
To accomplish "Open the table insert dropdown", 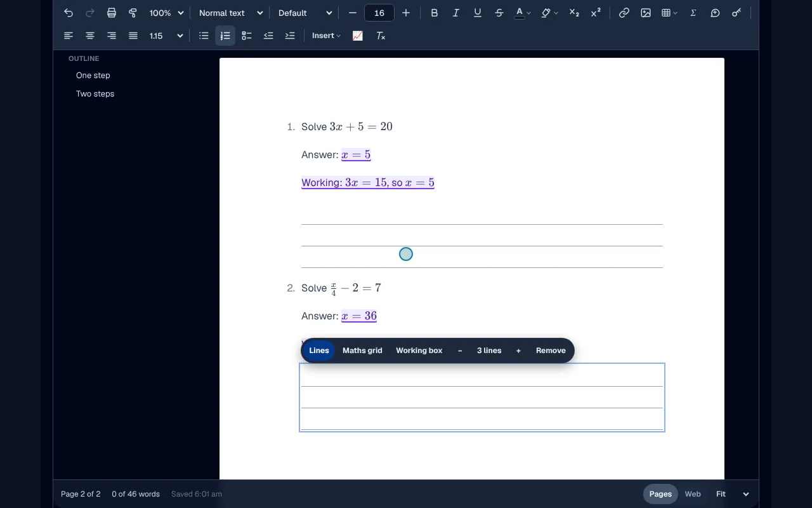I will (x=669, y=13).
